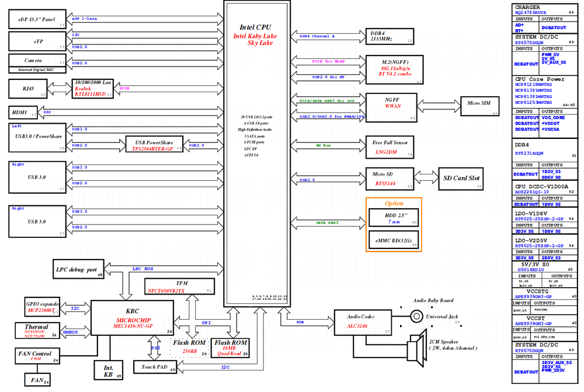Click the DCBATOUT output in CHARGER block
This screenshot has width=584, height=392.
tap(554, 28)
